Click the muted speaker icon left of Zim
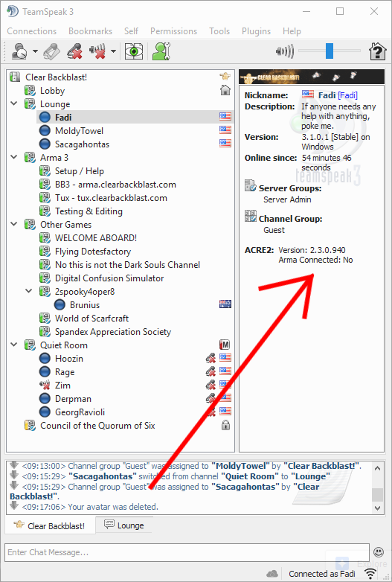The image size is (392, 582). [x=45, y=385]
